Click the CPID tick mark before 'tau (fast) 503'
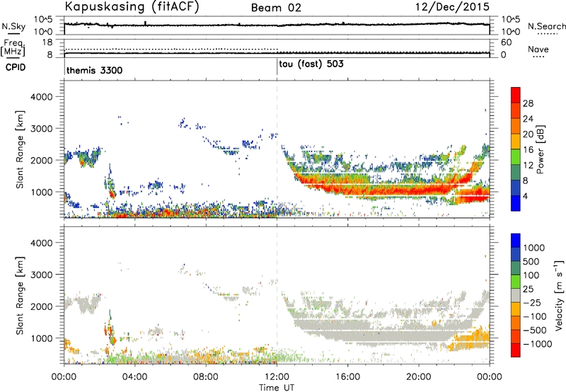The height and width of the screenshot is (392, 566). (x=277, y=67)
